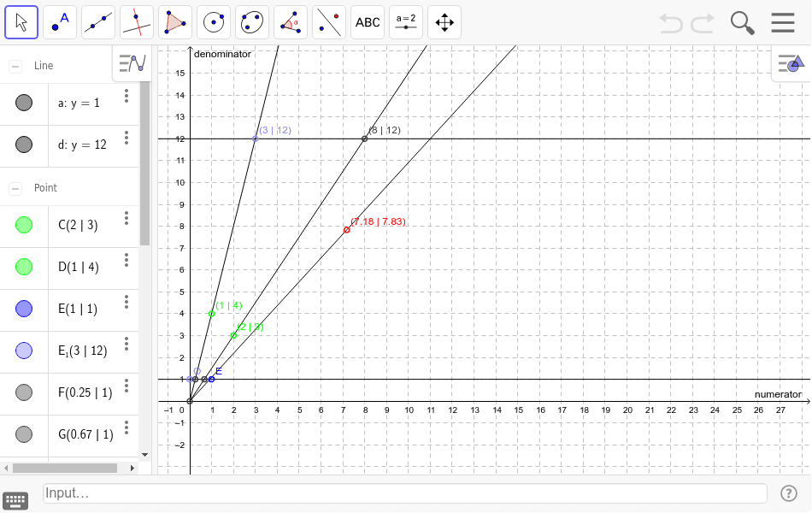Collapse the Point group

pyautogui.click(x=15, y=188)
